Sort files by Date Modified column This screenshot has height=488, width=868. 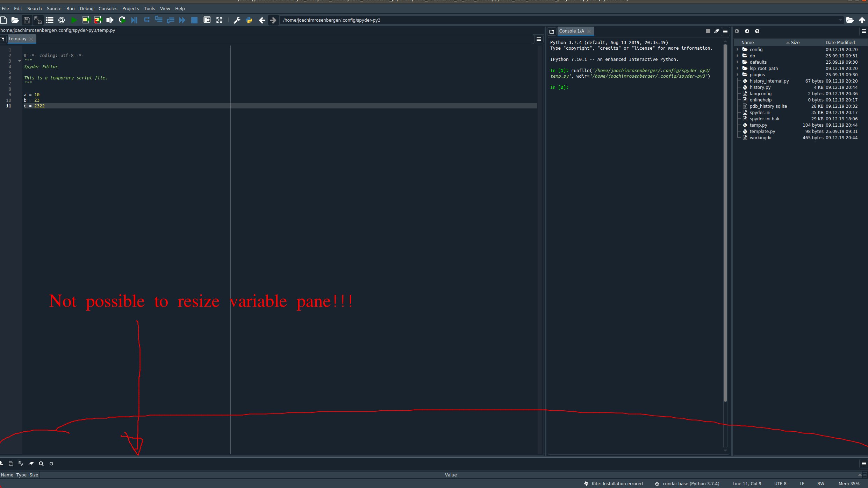click(x=840, y=43)
